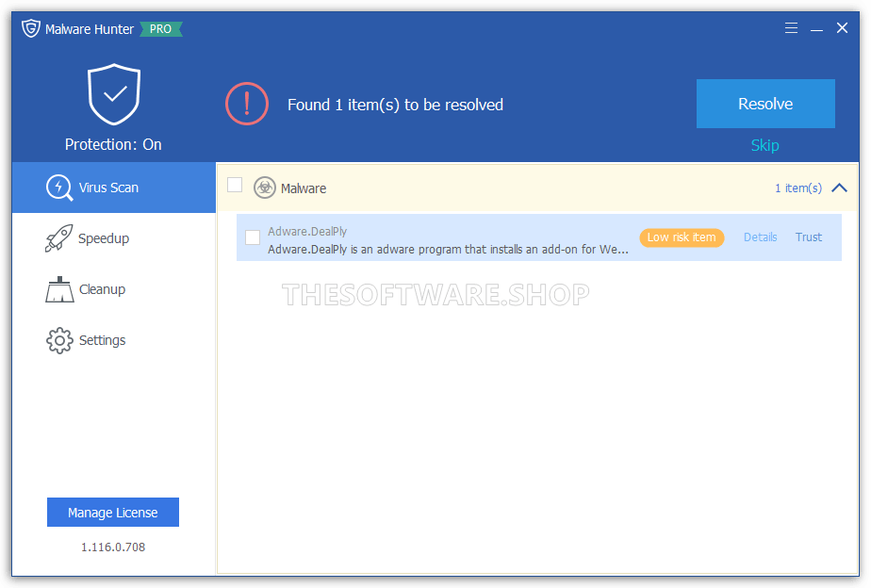
Task: Collapse the Malware group chevron
Action: (x=839, y=188)
